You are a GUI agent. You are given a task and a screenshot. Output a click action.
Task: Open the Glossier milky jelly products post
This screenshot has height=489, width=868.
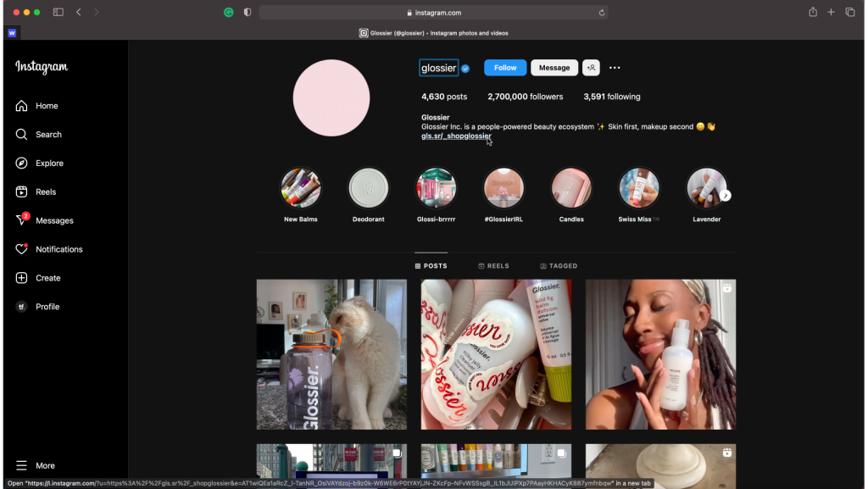click(496, 354)
